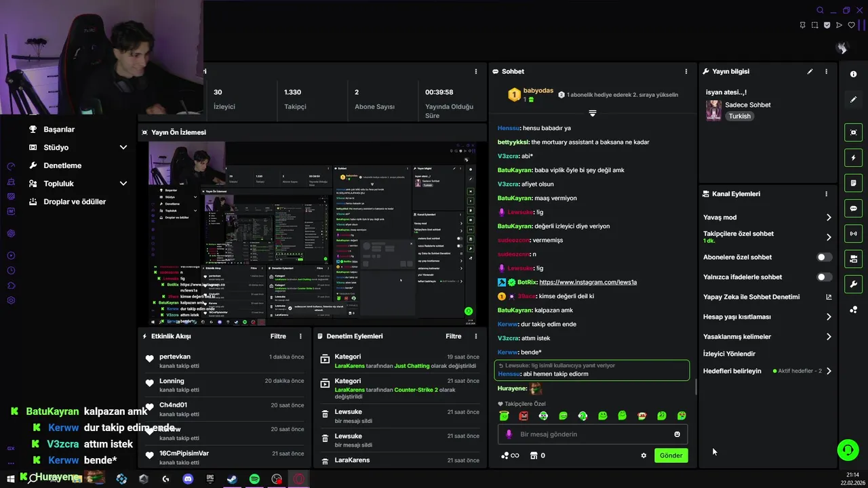The width and height of the screenshot is (868, 488).
Task: Open Takipçilere özel sohbet options arrow
Action: [x=829, y=237]
